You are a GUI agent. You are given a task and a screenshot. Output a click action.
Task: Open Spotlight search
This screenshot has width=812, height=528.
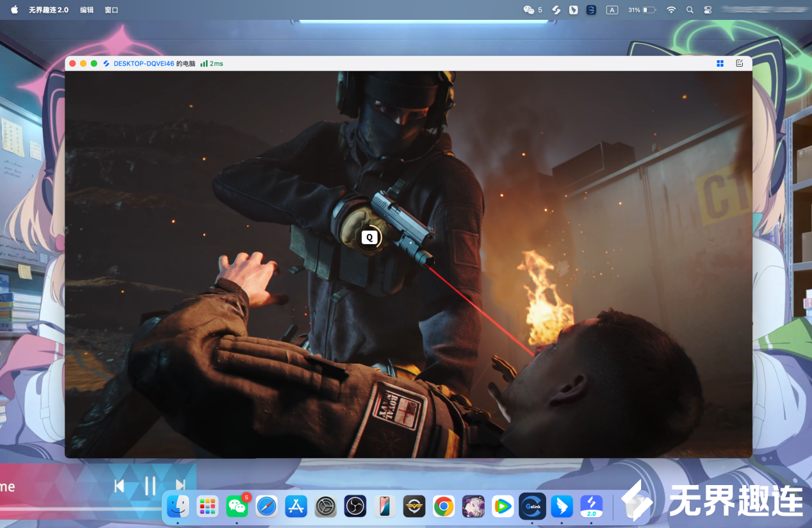(x=690, y=10)
